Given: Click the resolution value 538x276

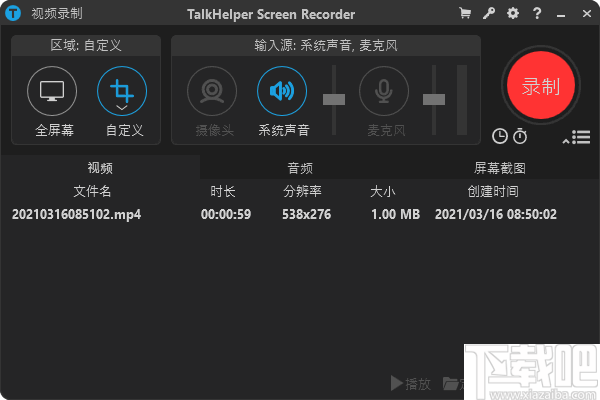Looking at the screenshot, I should 307,214.
